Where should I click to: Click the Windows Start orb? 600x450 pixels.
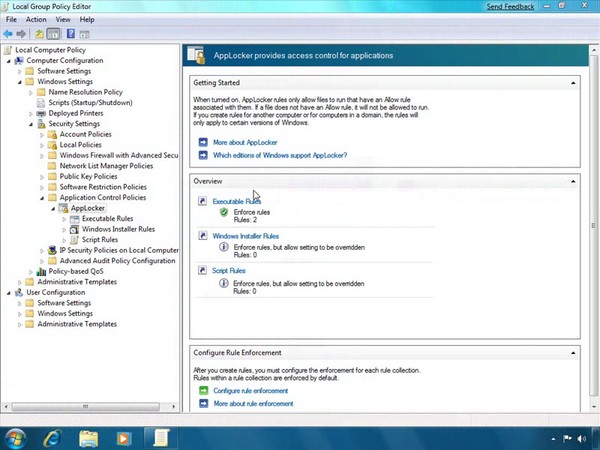14,439
